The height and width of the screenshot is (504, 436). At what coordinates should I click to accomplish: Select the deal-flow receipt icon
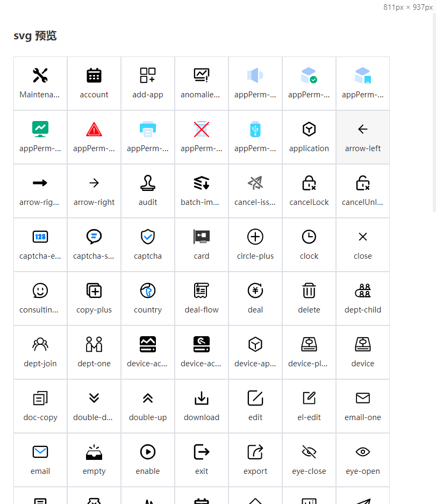pyautogui.click(x=202, y=290)
